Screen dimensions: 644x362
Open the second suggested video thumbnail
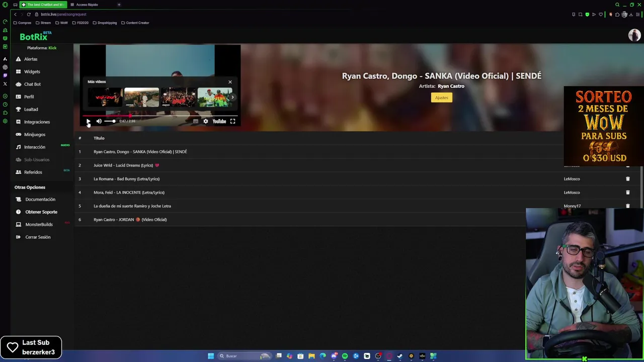point(141,98)
